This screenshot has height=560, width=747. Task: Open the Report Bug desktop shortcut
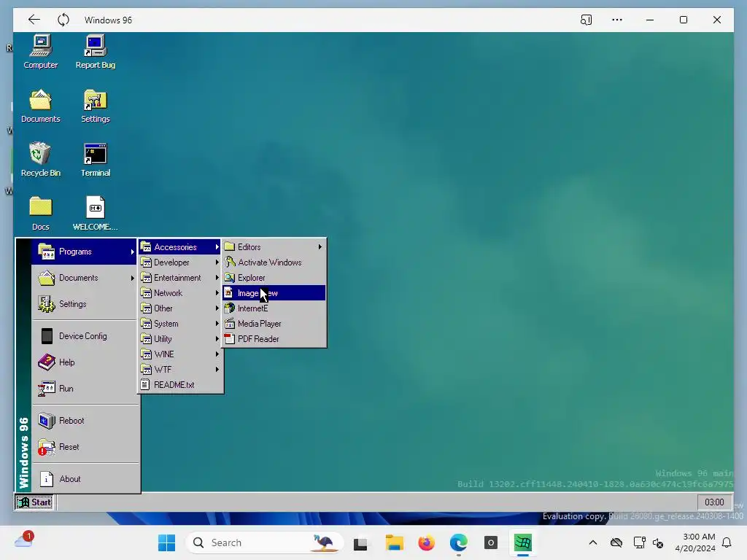pos(96,52)
